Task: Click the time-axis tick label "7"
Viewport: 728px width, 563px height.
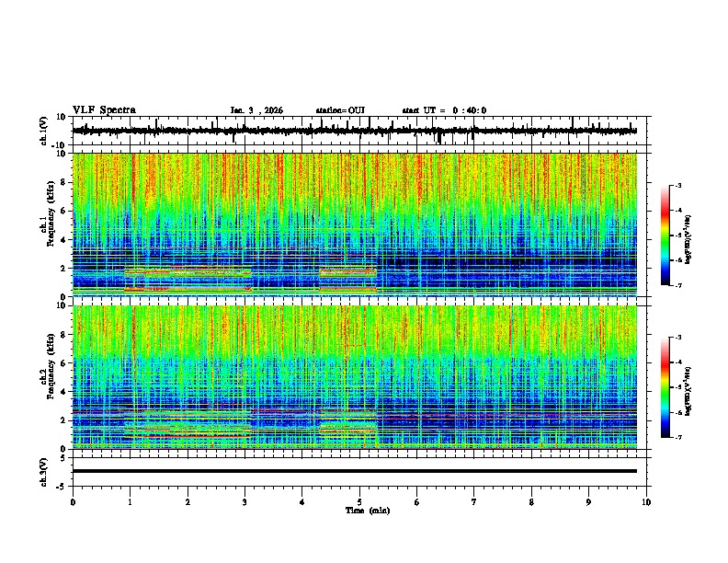Action: (x=474, y=502)
